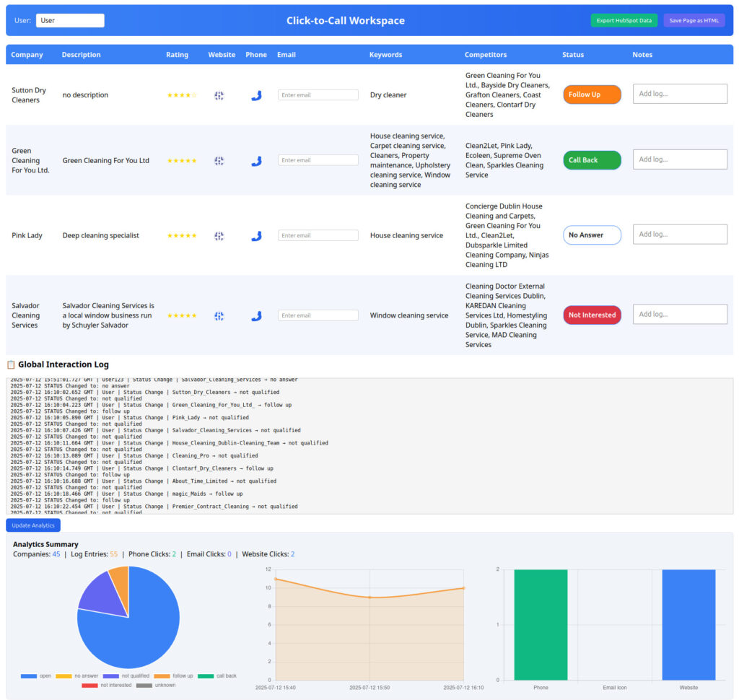Click Add log notes for Pink Lady
Image resolution: width=739 pixels, height=700 pixels.
[680, 235]
